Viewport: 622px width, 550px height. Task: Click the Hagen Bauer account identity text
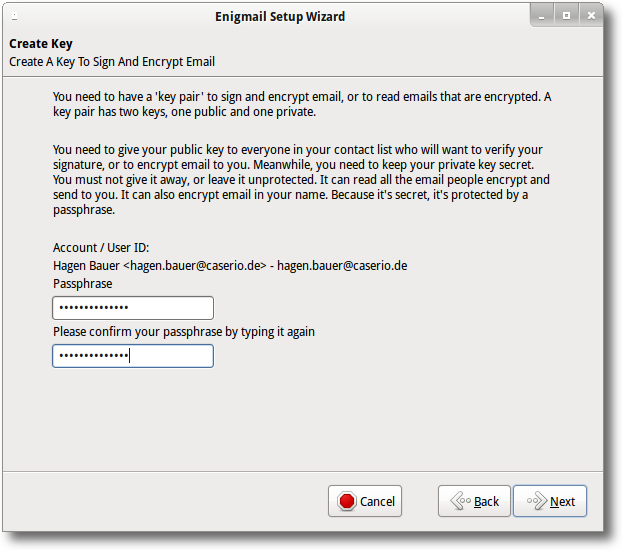click(230, 265)
